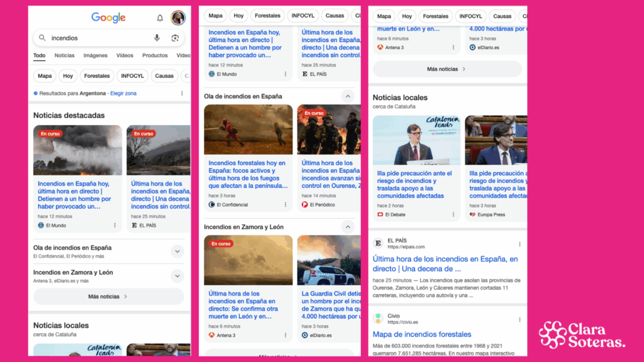Click 'cerca de Cataluña' text on right screen
The image size is (644, 362).
click(394, 106)
